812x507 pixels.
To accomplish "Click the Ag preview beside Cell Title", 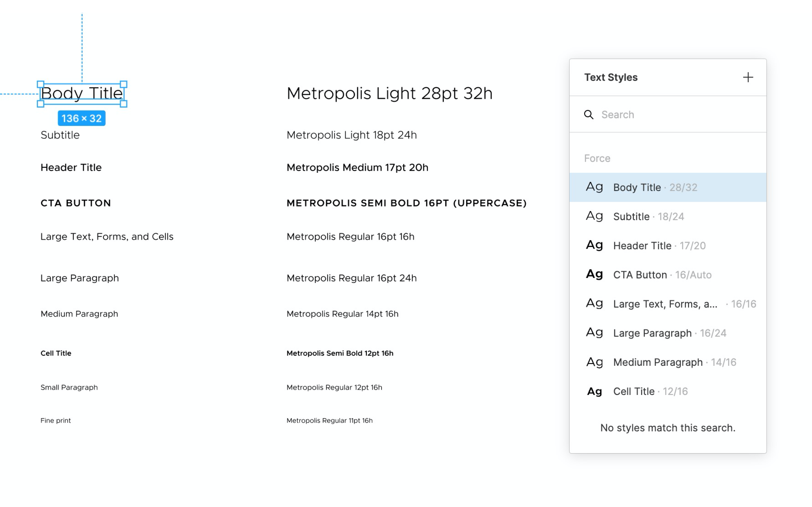I will coord(594,392).
